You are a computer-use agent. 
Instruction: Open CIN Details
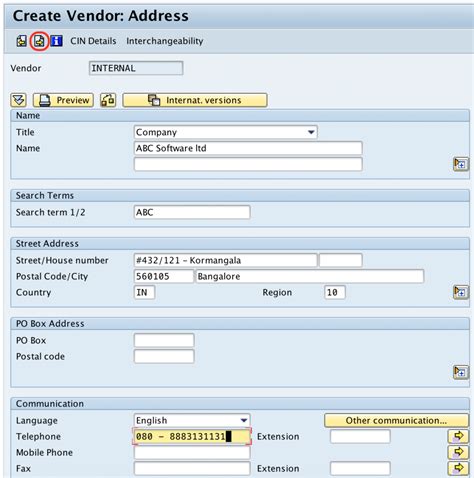pyautogui.click(x=93, y=41)
